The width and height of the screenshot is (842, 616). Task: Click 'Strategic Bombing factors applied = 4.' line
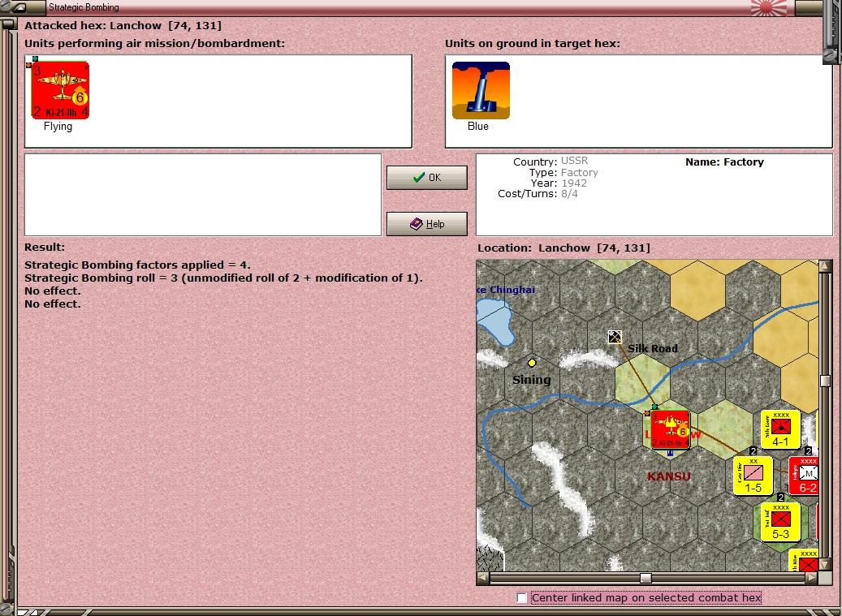tap(137, 265)
